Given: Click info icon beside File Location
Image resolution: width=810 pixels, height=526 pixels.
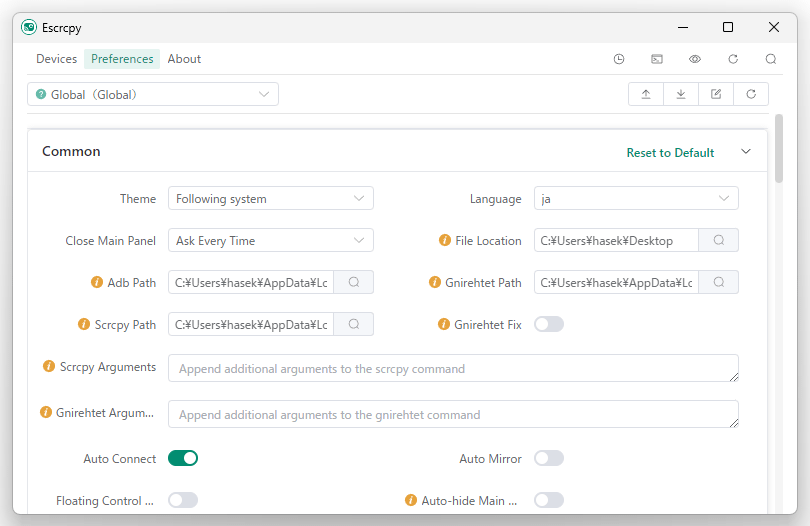Looking at the screenshot, I should tap(445, 240).
